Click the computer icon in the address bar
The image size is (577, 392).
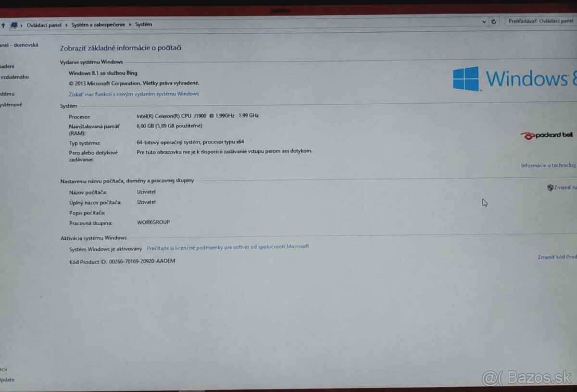[14, 25]
